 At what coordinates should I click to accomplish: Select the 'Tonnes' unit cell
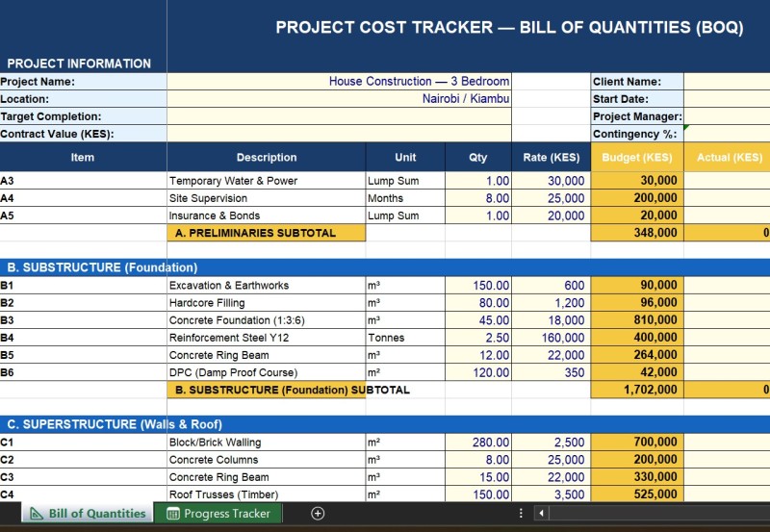click(x=405, y=337)
